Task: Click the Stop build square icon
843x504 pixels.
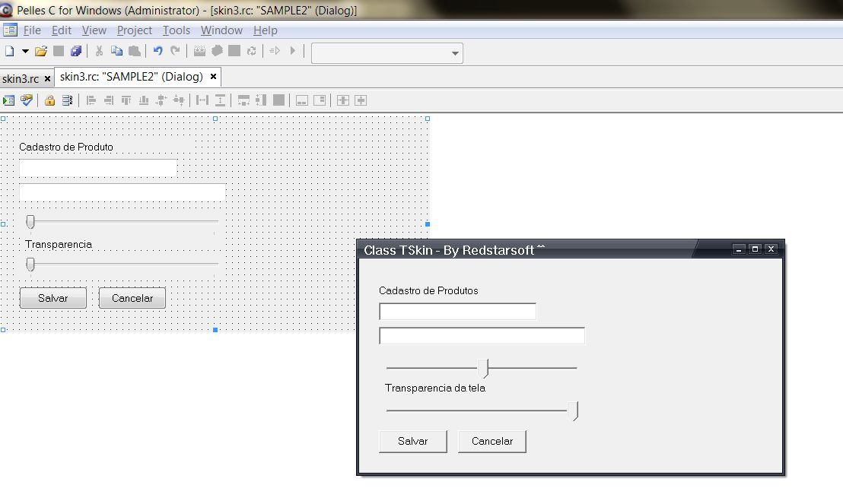Action: coord(234,51)
